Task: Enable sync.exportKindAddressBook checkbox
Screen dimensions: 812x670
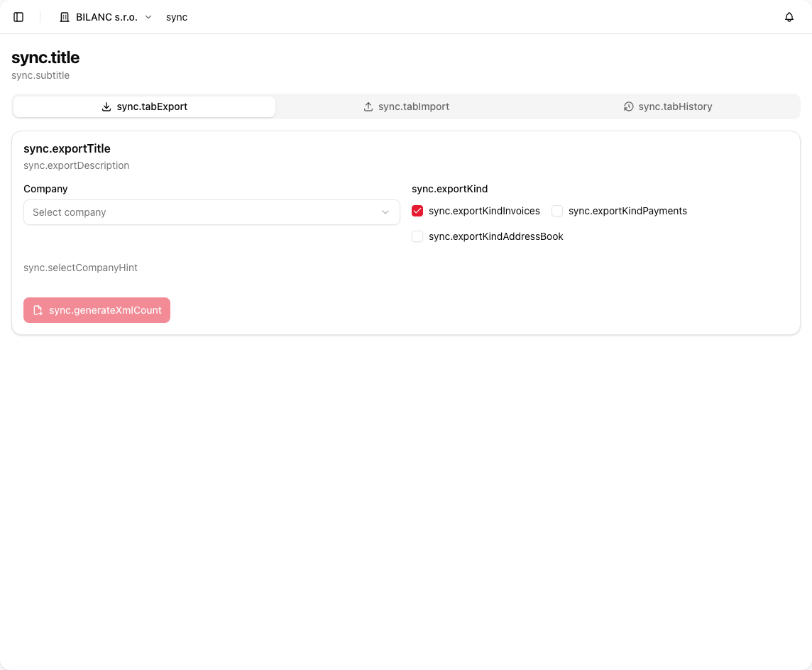Action: [417, 236]
